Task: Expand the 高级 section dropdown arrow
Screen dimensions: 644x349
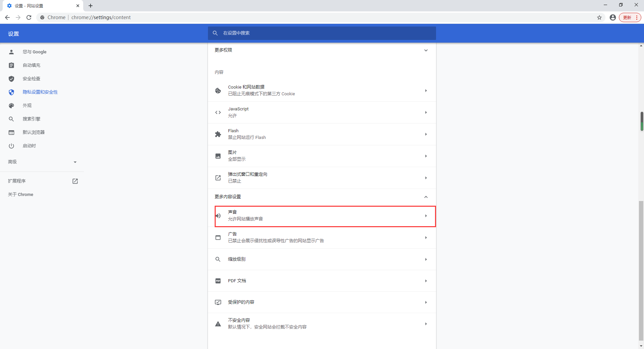Action: pyautogui.click(x=75, y=162)
